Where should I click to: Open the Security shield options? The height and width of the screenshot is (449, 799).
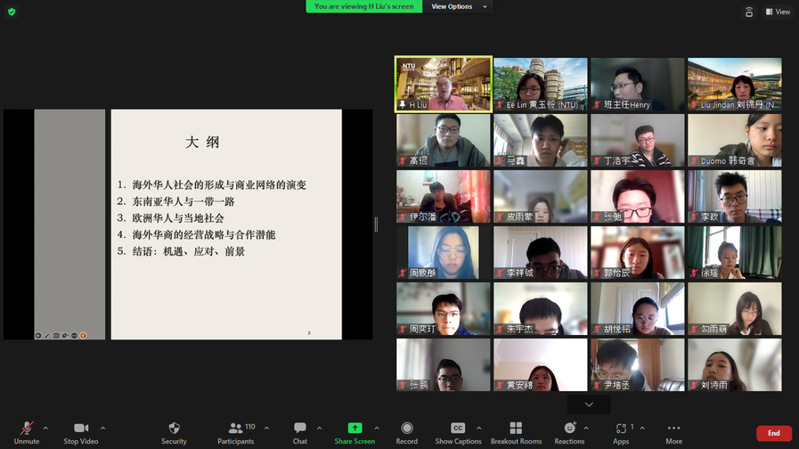tap(174, 432)
